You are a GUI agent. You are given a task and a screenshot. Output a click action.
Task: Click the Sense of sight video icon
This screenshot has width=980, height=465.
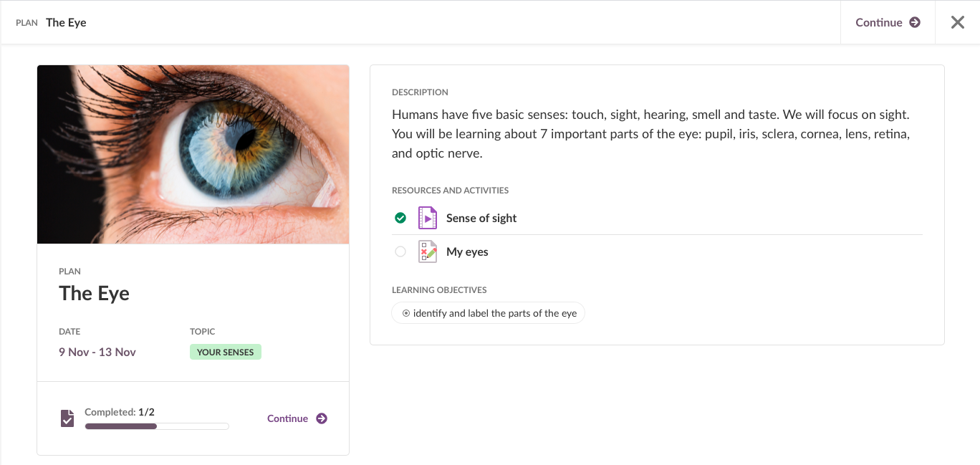click(428, 218)
